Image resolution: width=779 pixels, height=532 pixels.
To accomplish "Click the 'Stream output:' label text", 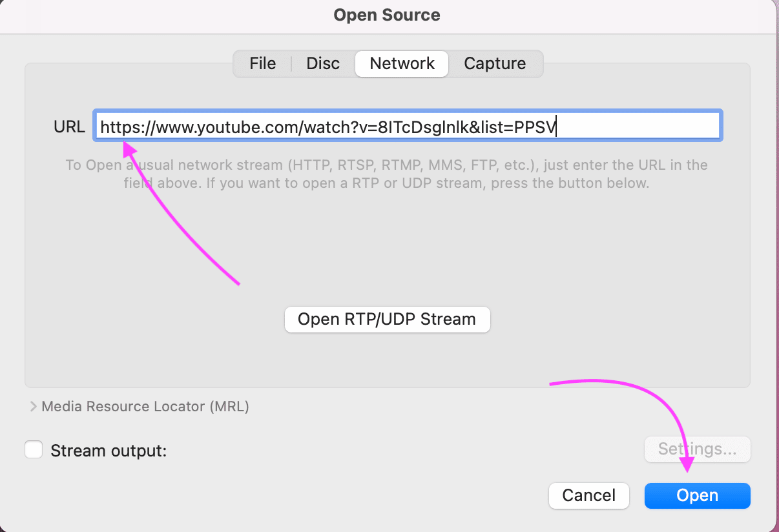I will (109, 451).
